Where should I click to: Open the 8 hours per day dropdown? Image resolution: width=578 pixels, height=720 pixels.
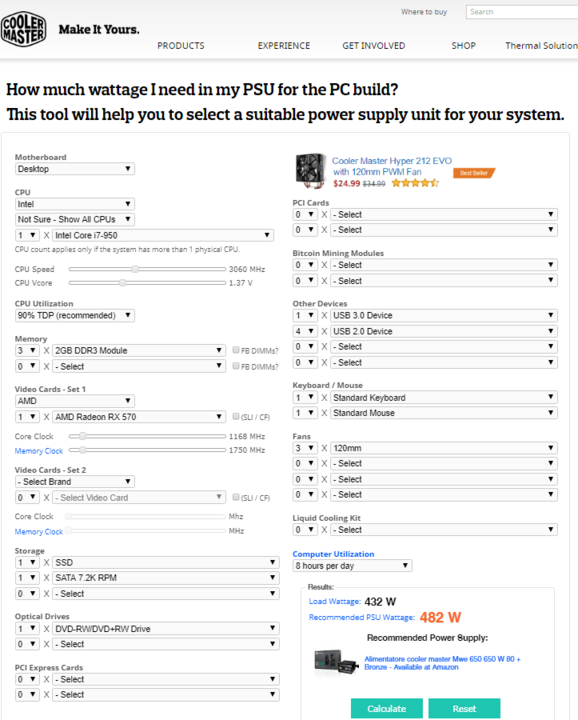point(352,566)
